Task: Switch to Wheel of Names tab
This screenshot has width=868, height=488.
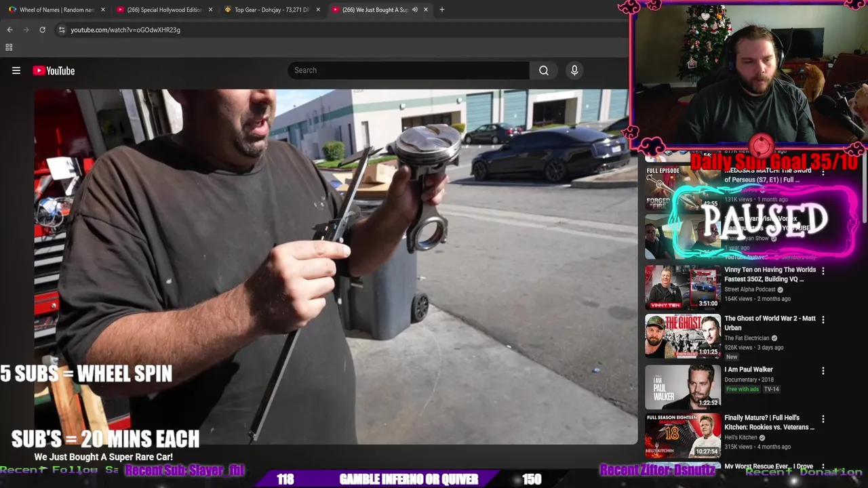Action: [57, 9]
